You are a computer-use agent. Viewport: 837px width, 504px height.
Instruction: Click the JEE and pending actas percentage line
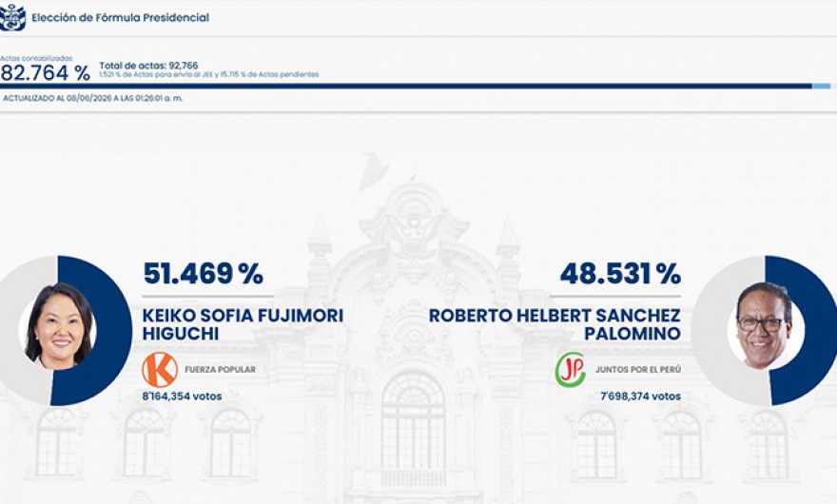[x=208, y=75]
